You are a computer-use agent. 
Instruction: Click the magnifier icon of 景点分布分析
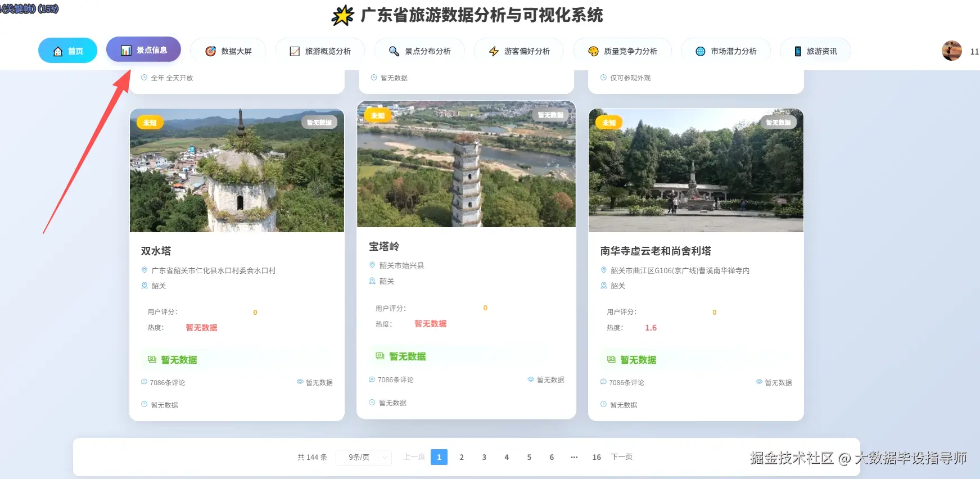click(x=394, y=51)
